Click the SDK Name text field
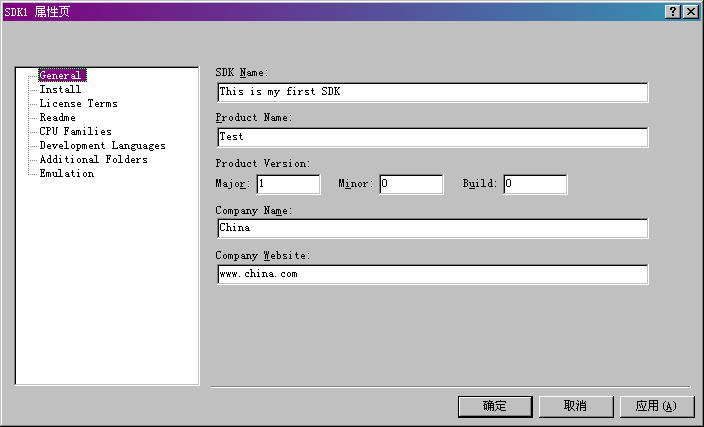704x427 pixels. (432, 92)
